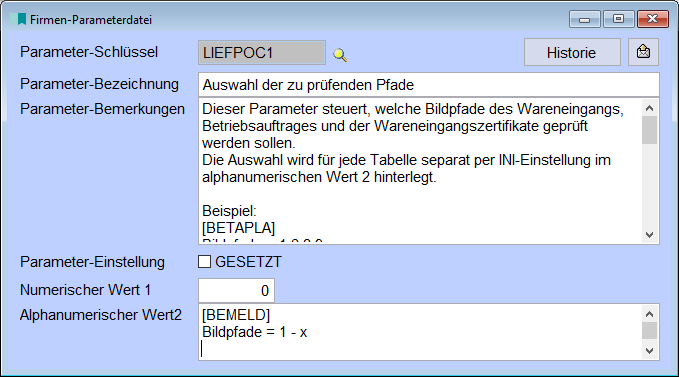Maximize the Firmen-Parameterdatei window
The height and width of the screenshot is (377, 679).
pos(618,19)
